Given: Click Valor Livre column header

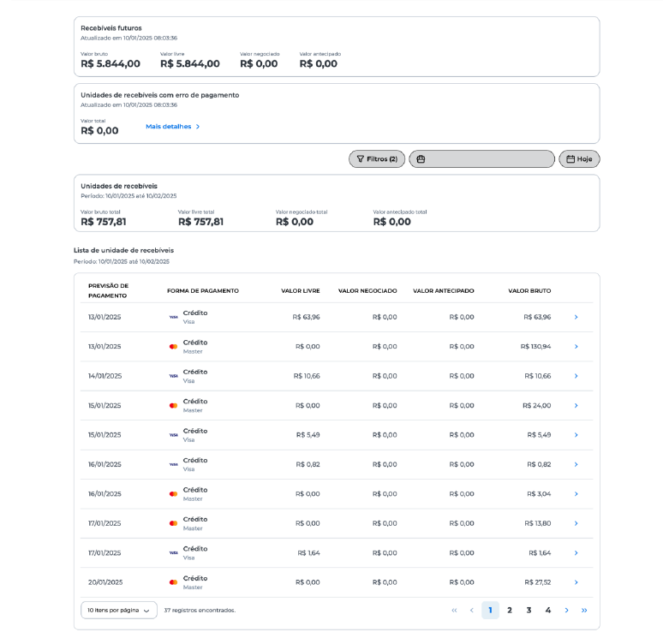Looking at the screenshot, I should (x=301, y=291).
